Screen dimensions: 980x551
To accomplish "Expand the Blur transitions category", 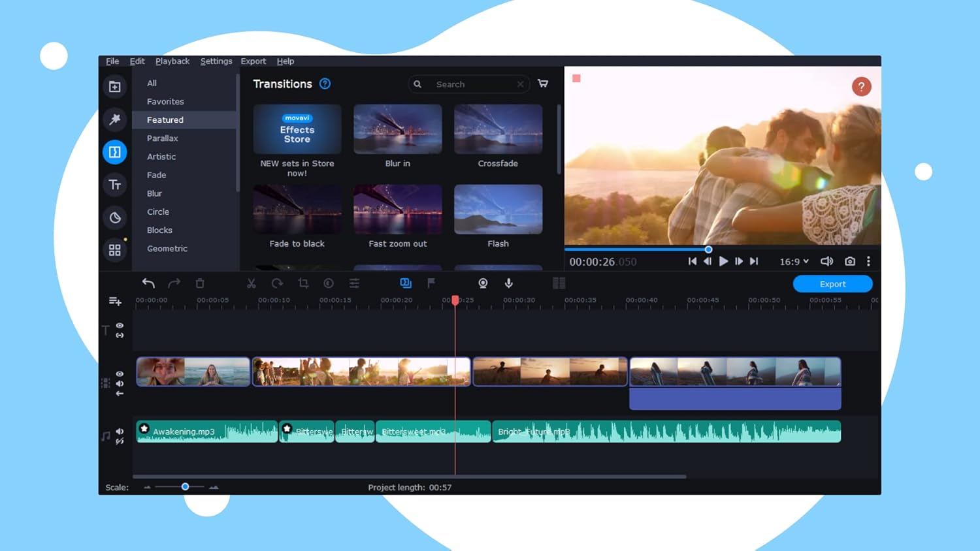I will pos(154,193).
